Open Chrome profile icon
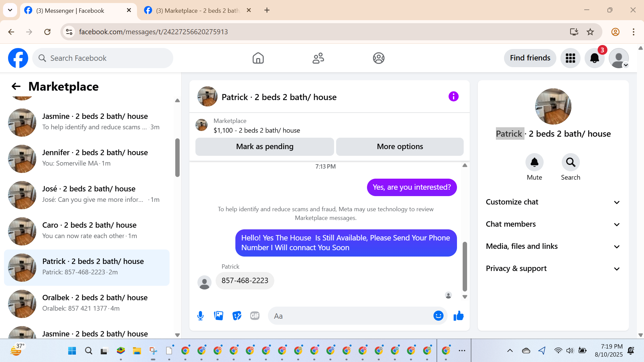 pyautogui.click(x=615, y=32)
